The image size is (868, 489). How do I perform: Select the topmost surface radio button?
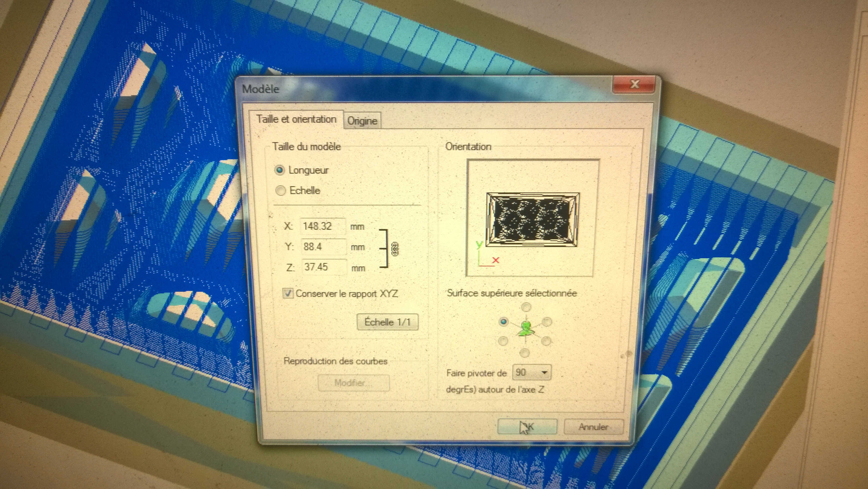tap(526, 307)
